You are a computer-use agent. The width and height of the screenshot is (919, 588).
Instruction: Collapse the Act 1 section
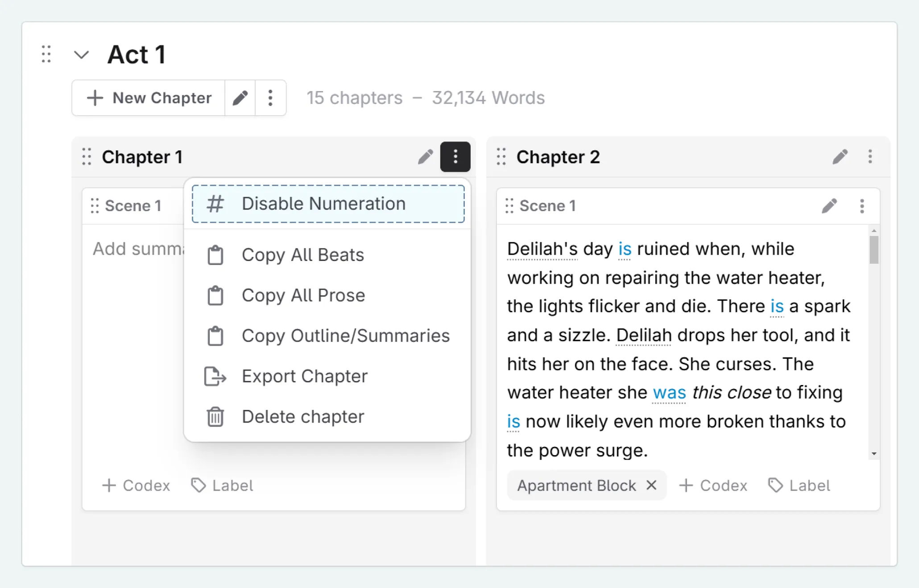82,54
